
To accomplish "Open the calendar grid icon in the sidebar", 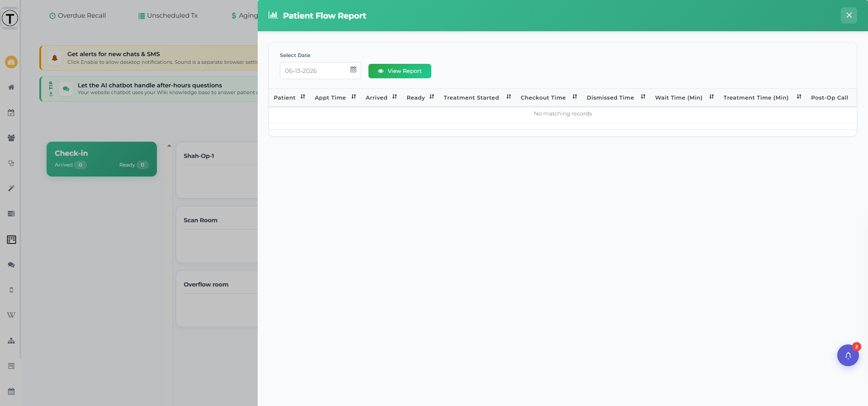I will 11,391.
